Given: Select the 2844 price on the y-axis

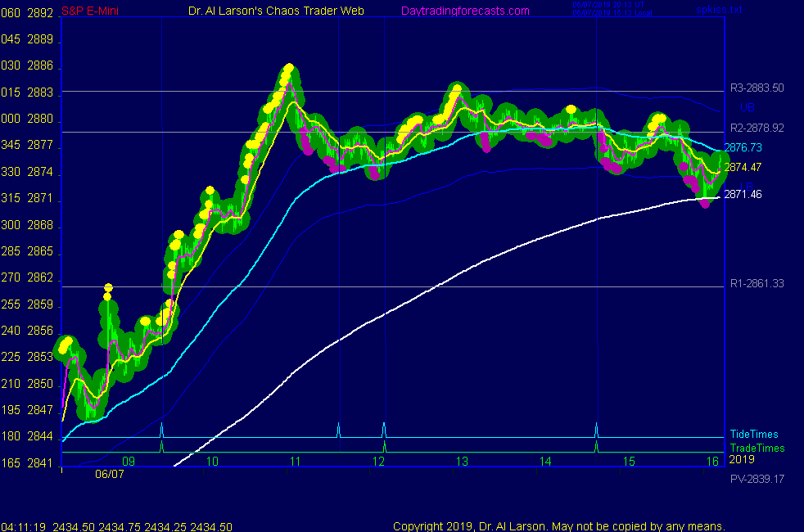Looking at the screenshot, I should [x=40, y=436].
